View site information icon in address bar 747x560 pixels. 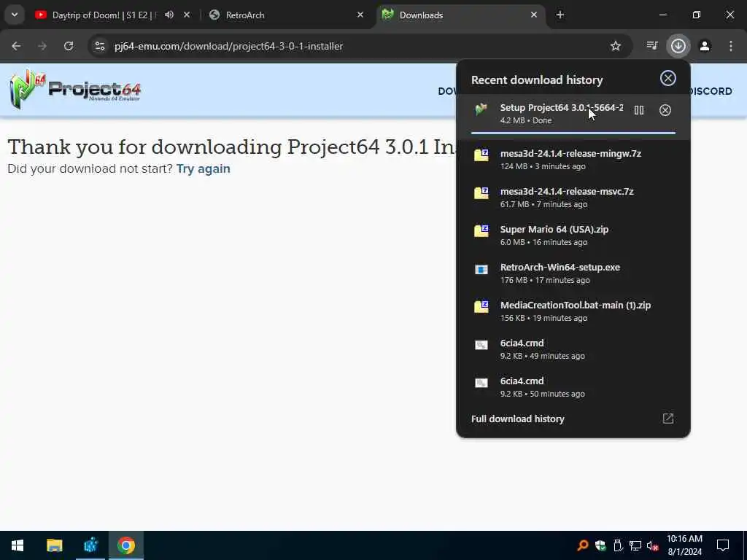(x=99, y=46)
